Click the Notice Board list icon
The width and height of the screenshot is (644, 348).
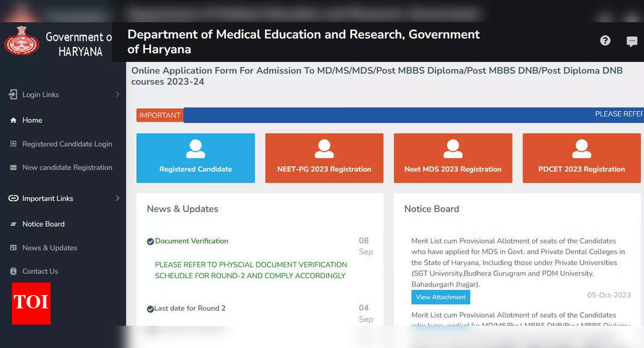(14, 224)
